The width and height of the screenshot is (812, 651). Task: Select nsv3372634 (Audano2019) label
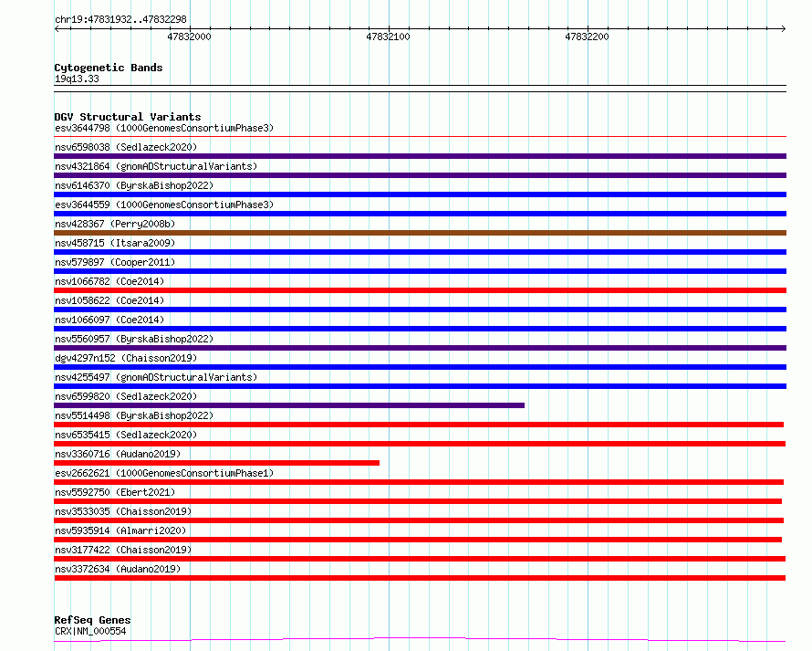(x=118, y=569)
